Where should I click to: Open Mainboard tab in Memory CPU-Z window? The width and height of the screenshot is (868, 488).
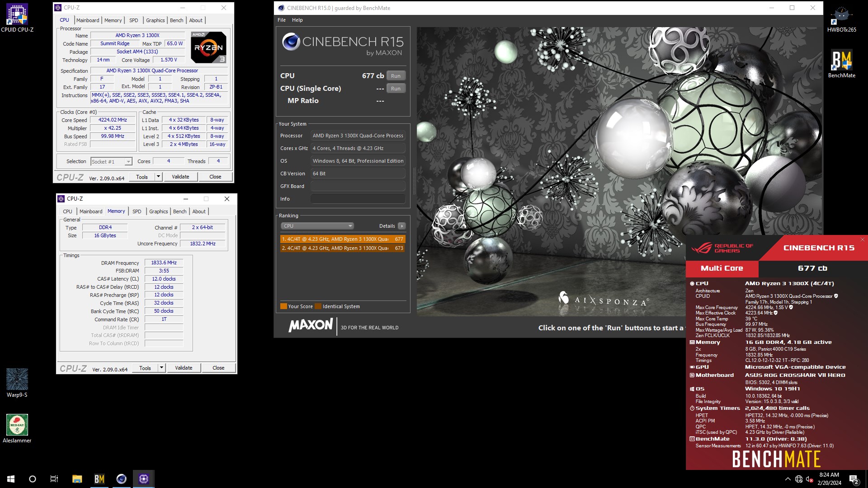[x=91, y=211]
